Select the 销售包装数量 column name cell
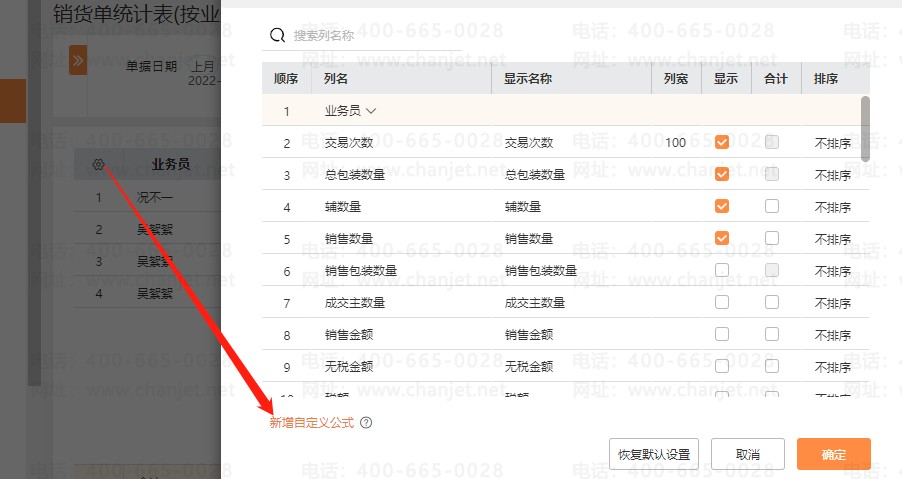The width and height of the screenshot is (902, 479). pos(361,271)
